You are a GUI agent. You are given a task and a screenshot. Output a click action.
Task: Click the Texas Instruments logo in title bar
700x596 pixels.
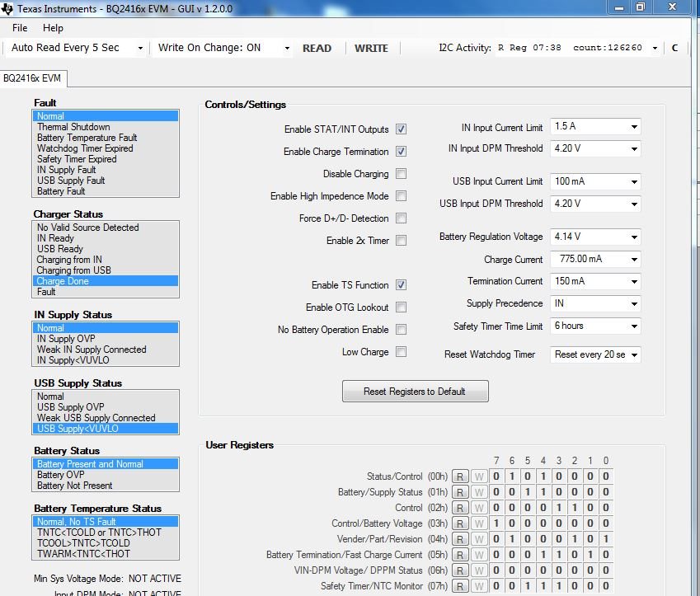tap(7, 8)
